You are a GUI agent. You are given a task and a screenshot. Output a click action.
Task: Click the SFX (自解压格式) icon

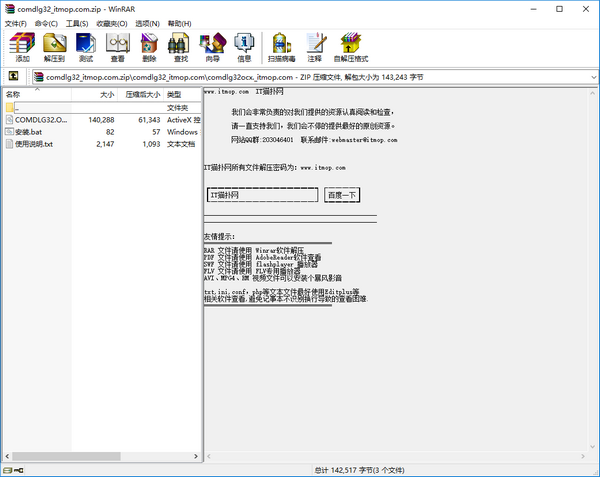[x=351, y=47]
